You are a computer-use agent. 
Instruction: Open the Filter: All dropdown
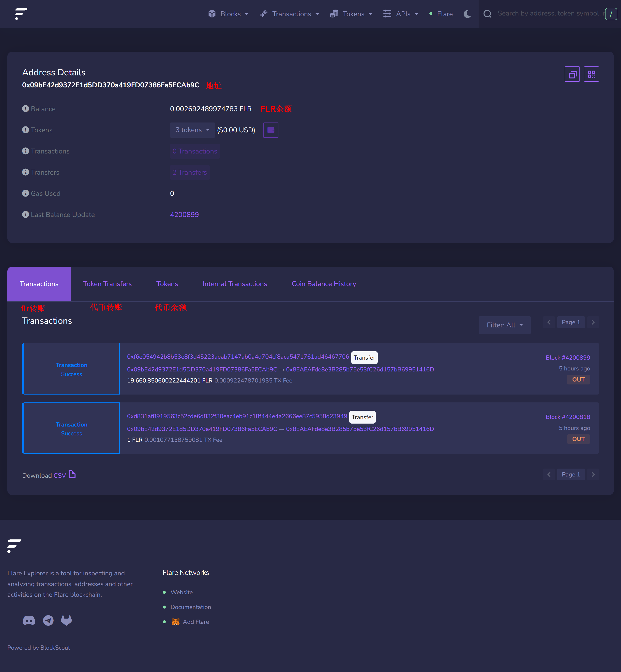(504, 325)
